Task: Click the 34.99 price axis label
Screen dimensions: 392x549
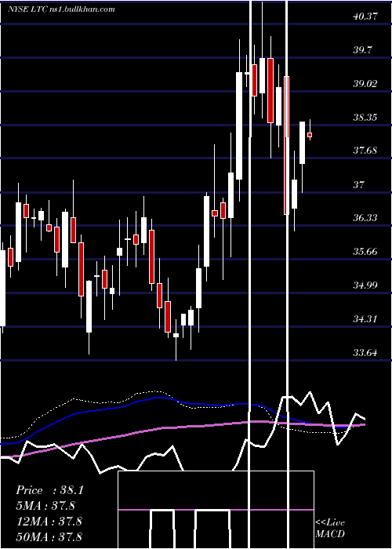Action: pyautogui.click(x=365, y=285)
